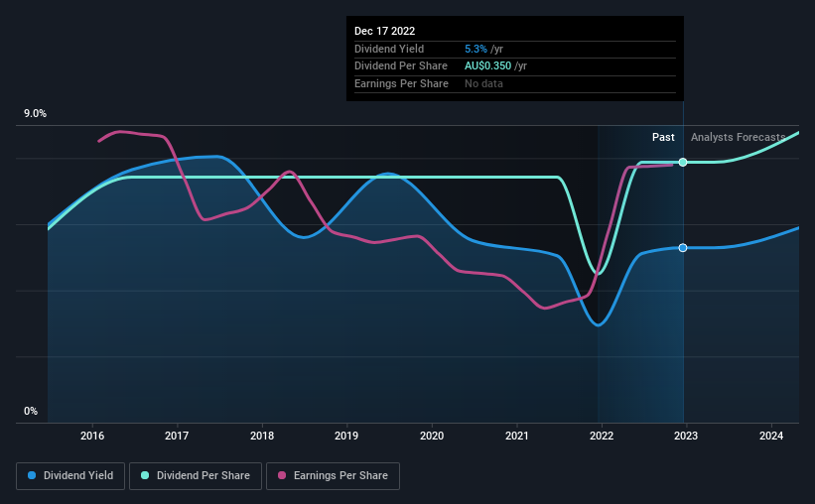Screen dimensions: 815x504
Task: Click the tooltip Earnings Per Share row label
Action: click(401, 83)
